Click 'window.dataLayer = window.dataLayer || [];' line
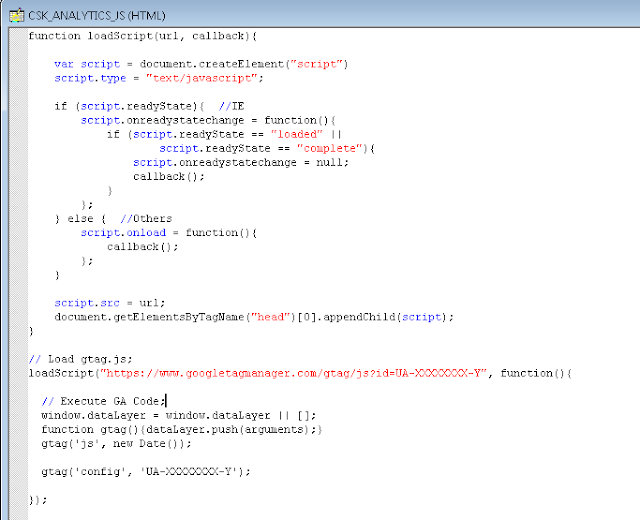The image size is (640, 520). pos(178,416)
